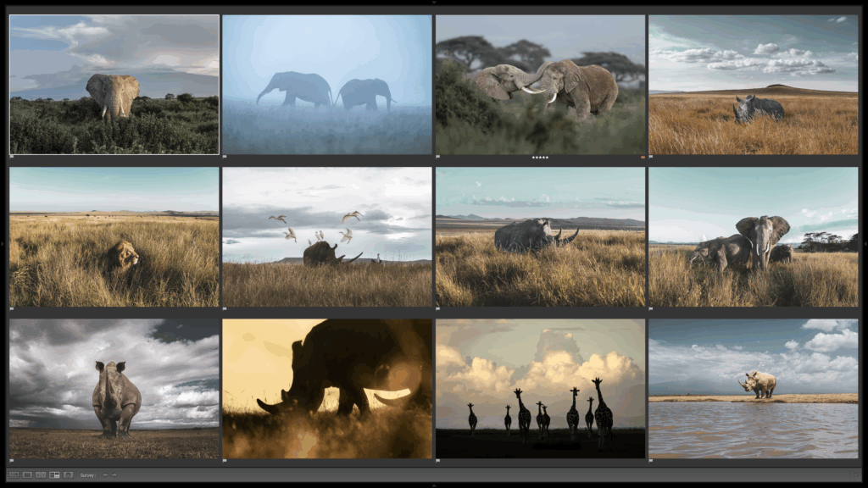Expand the bottom filmstrip panel
This screenshot has width=868, height=488.
click(434, 485)
